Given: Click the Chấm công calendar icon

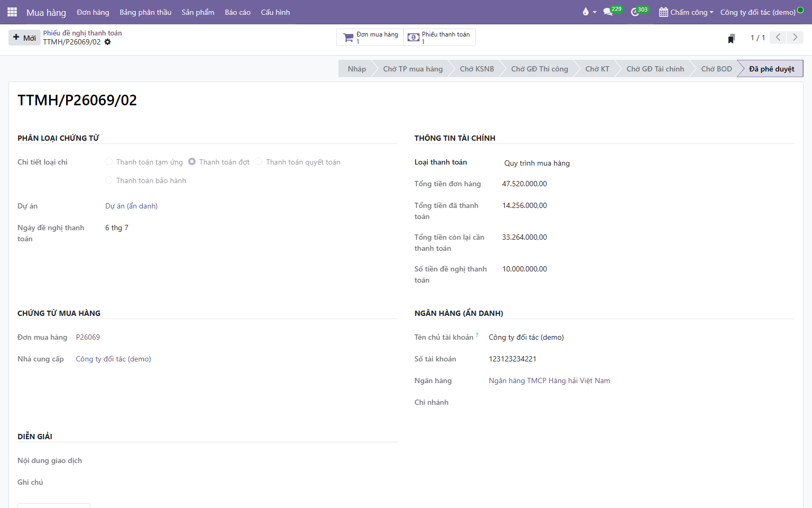Looking at the screenshot, I should tap(663, 12).
